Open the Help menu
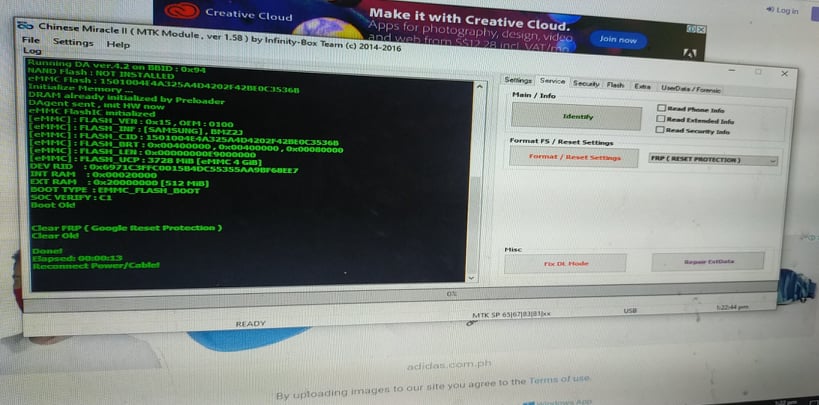 coord(118,44)
